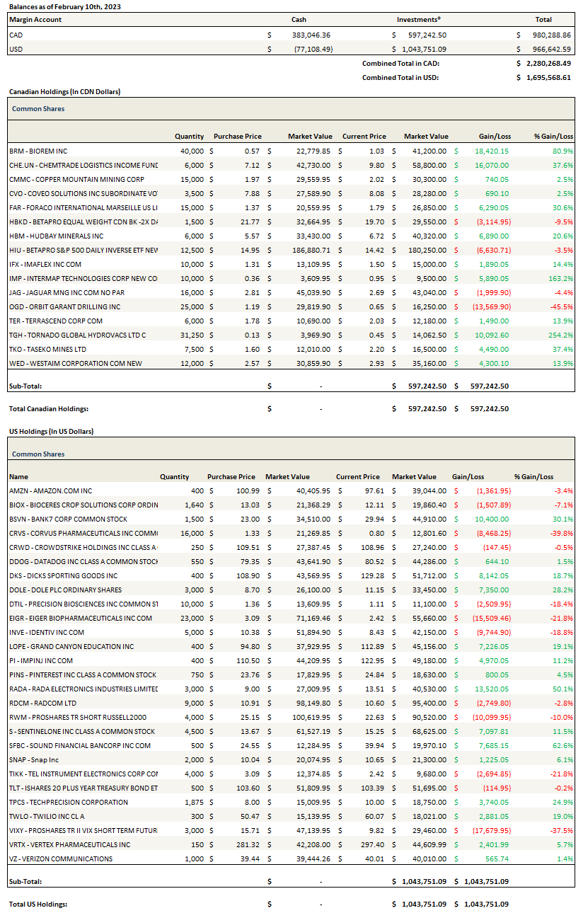Select the Total Canadian Holdings label

coord(49,408)
